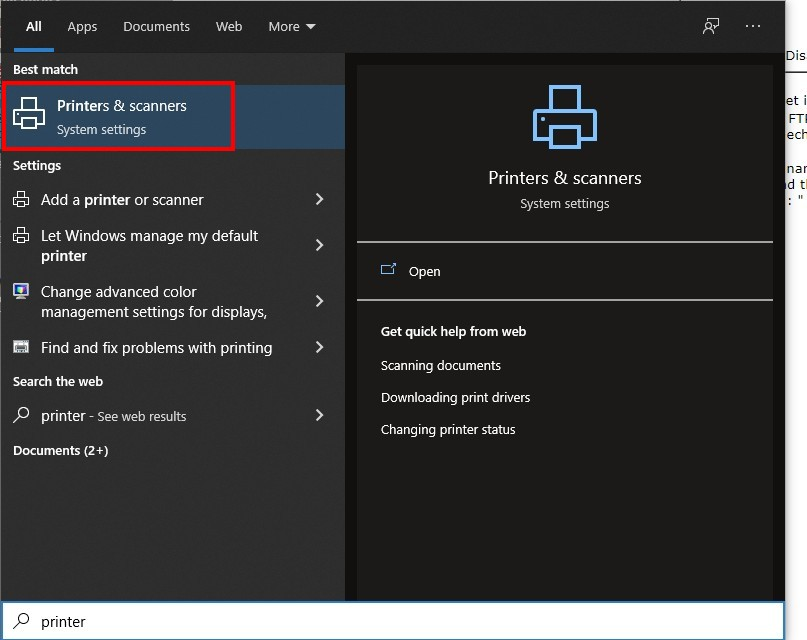Select Find and fix problems with printing
The image size is (807, 640).
[x=173, y=347]
